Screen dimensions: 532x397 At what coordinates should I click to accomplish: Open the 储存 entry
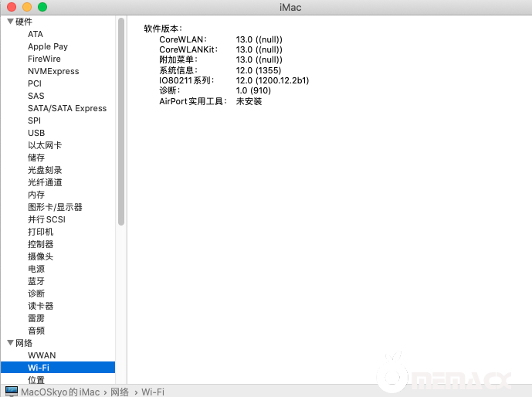click(36, 158)
